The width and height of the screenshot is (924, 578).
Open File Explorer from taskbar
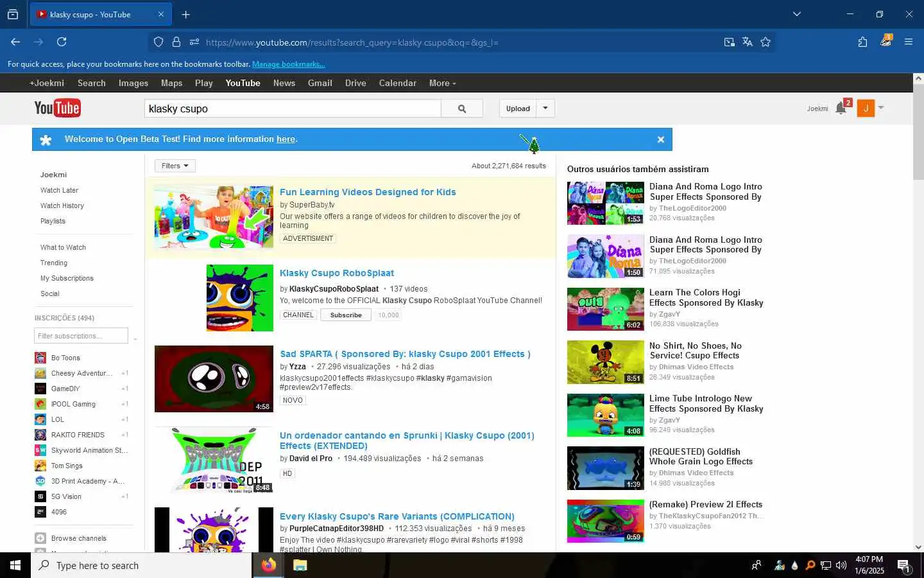pos(300,565)
